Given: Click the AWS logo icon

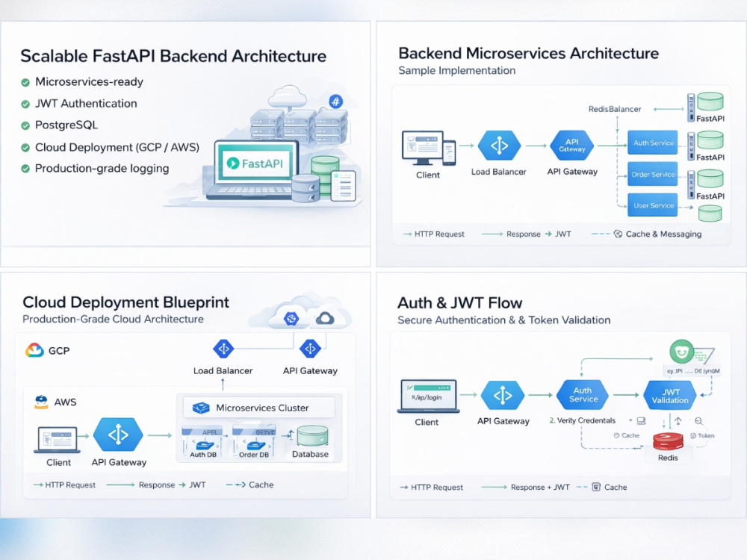Looking at the screenshot, I should coord(41,402).
